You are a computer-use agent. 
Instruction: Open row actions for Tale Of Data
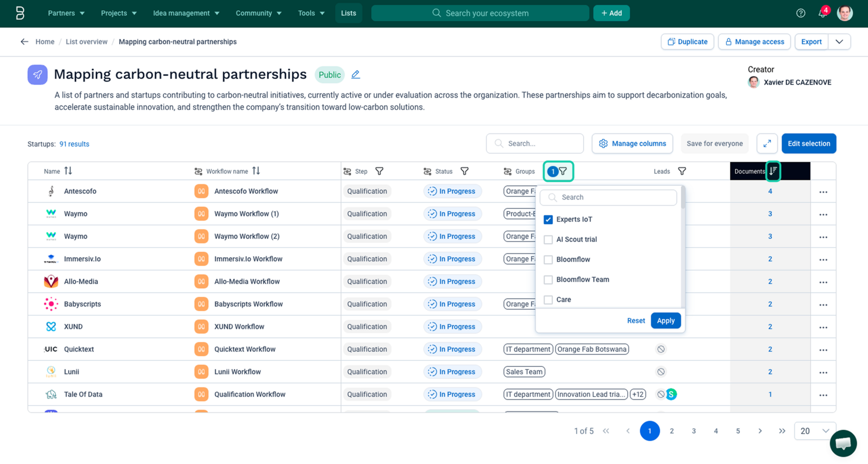[x=824, y=395]
